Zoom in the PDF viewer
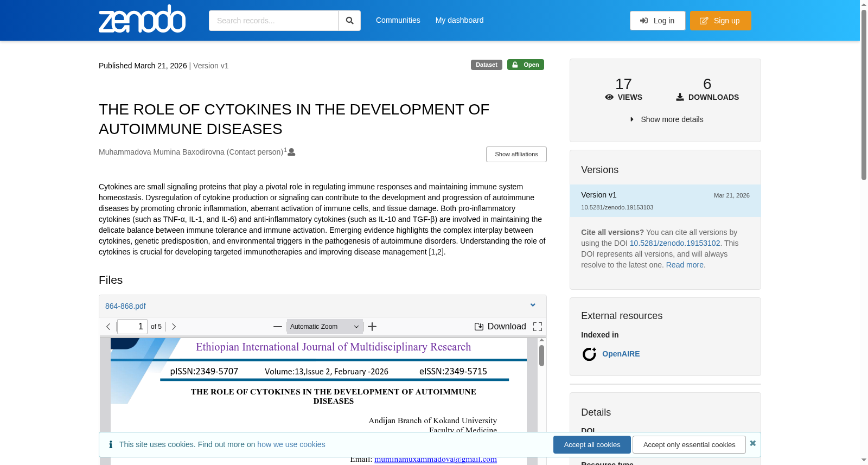Viewport: 868px width, 465px height. tap(372, 327)
